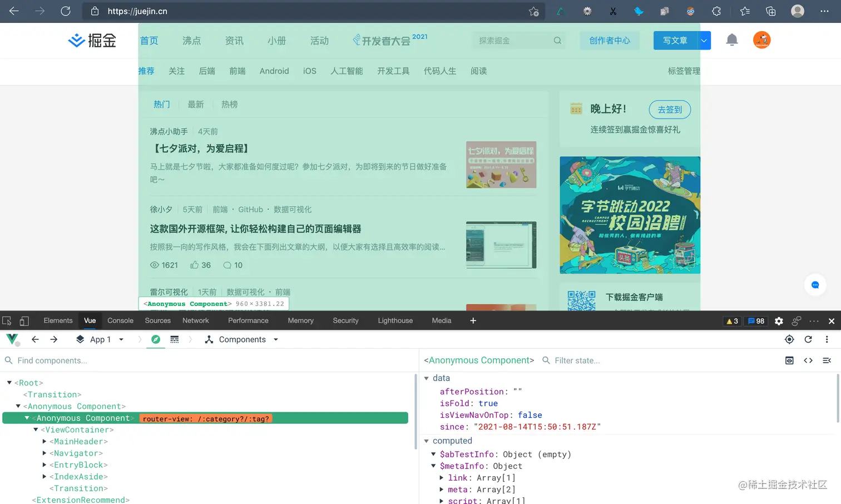Toggle DevTools device emulation icon
841x504 pixels.
[24, 321]
